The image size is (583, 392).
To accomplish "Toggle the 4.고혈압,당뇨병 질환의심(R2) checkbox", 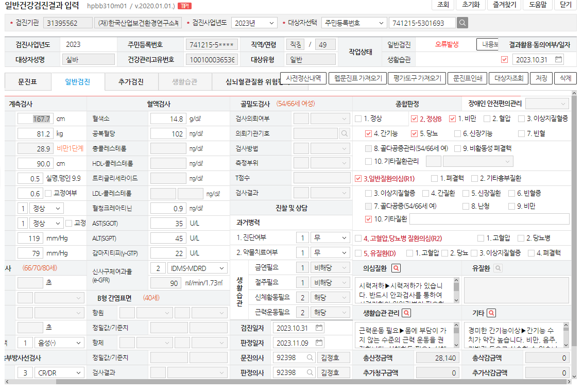I will pyautogui.click(x=358, y=238).
